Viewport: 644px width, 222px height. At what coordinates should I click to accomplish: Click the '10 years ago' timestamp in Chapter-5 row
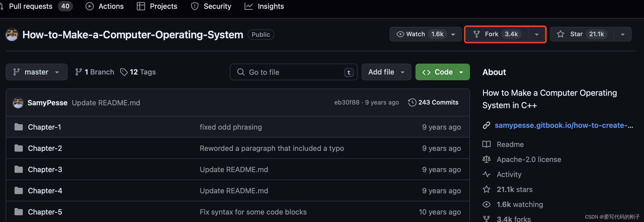click(440, 212)
